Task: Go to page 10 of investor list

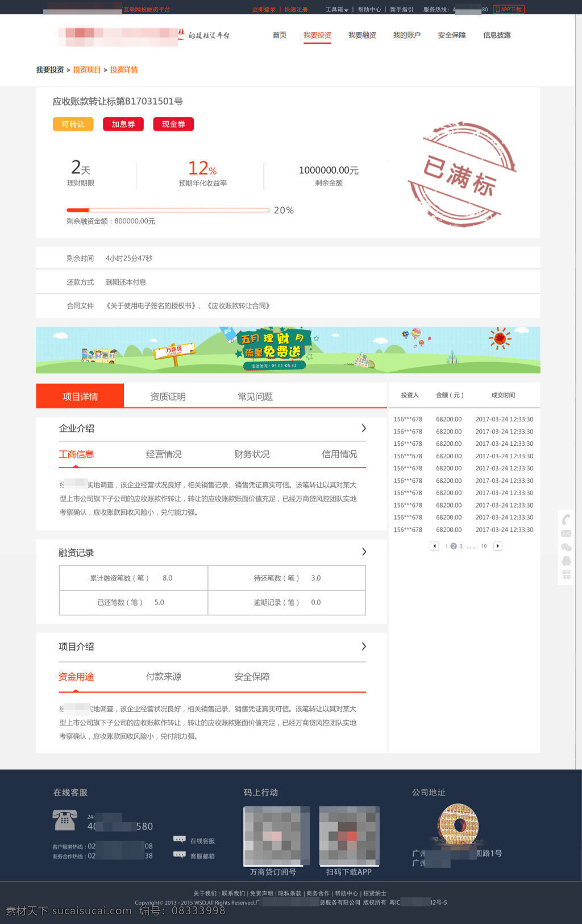Action: pos(484,546)
